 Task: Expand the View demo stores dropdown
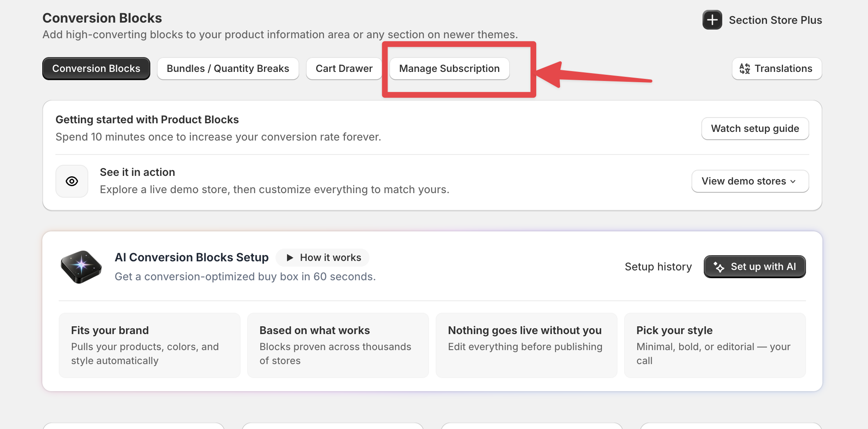tap(750, 181)
